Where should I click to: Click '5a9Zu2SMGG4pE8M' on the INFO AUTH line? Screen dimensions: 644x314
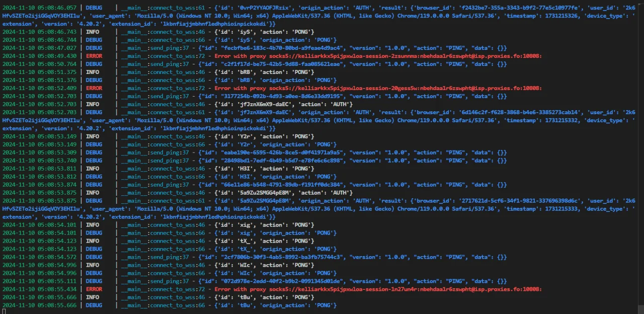[264, 193]
